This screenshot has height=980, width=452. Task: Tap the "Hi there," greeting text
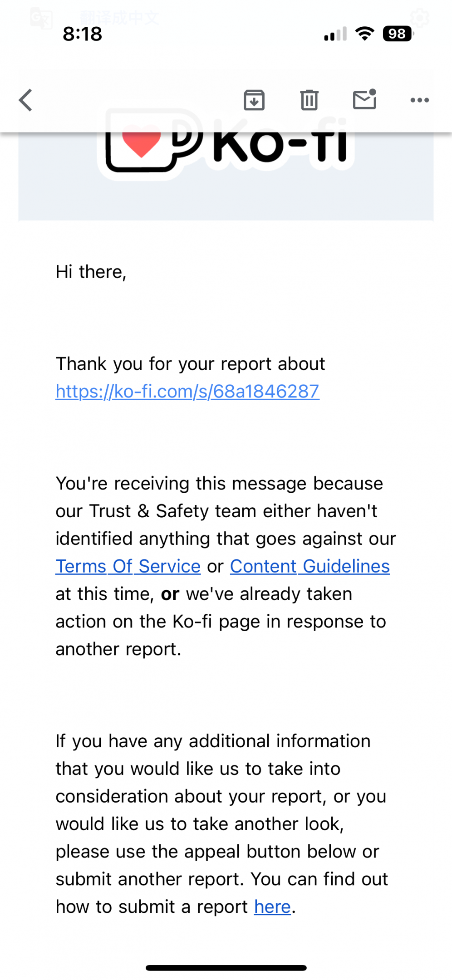point(91,272)
